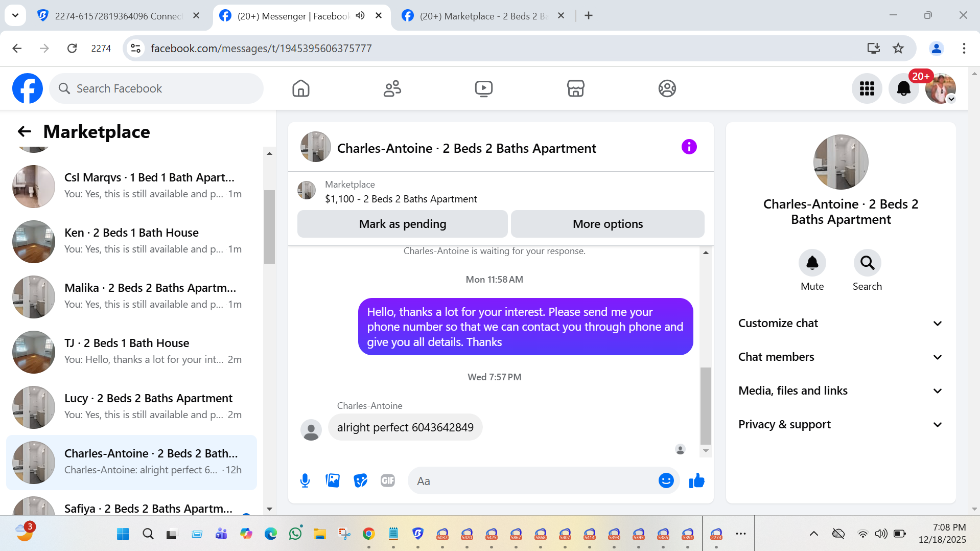This screenshot has height=551, width=980.
Task: Record a voice clip with the microphone icon
Action: pos(305,480)
